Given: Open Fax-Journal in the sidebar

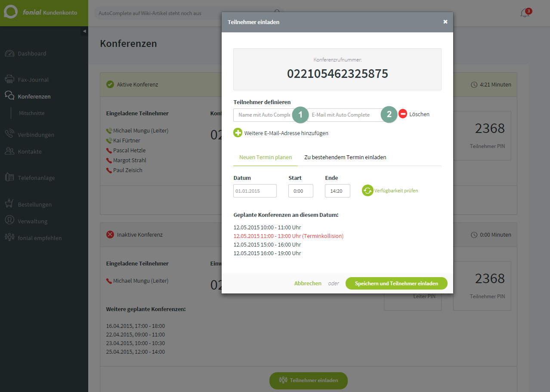Looking at the screenshot, I should [x=33, y=80].
